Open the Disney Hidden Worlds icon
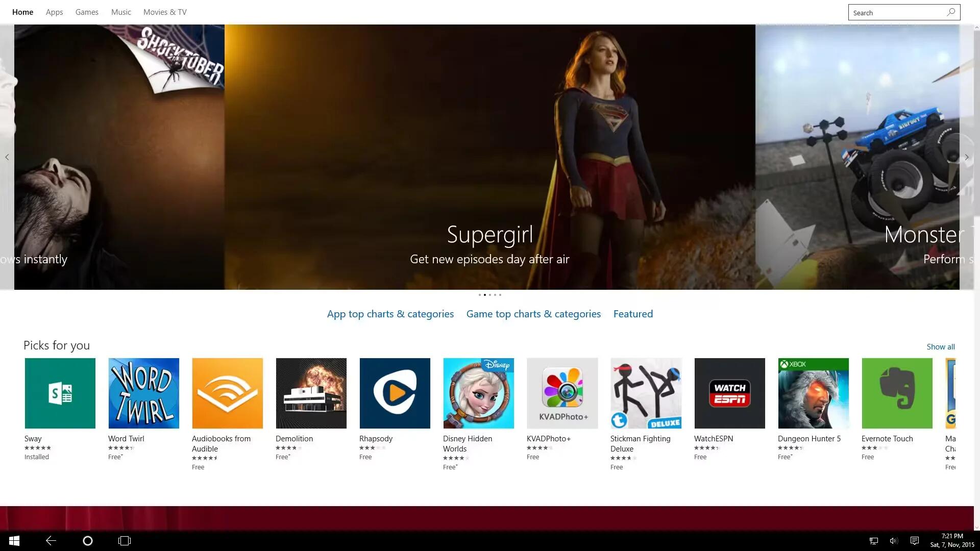This screenshot has height=551, width=980. [478, 393]
